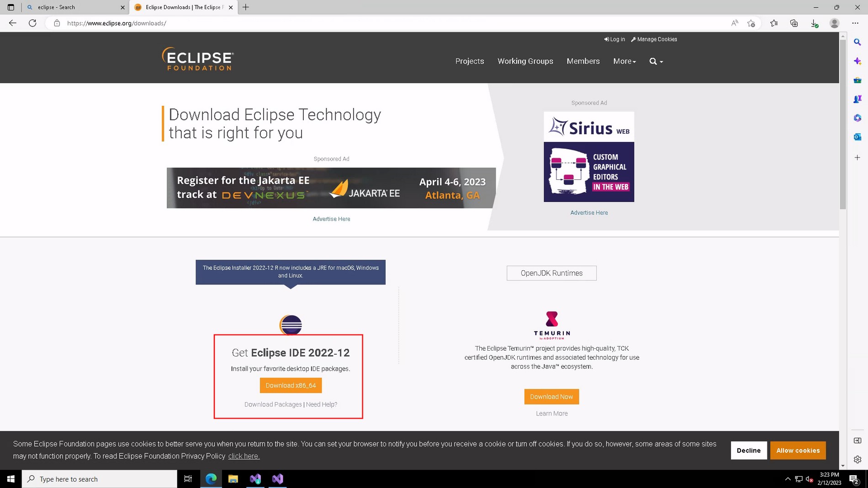Click the Sirius Web ad thumbnail
The height and width of the screenshot is (488, 868).
pos(588,157)
